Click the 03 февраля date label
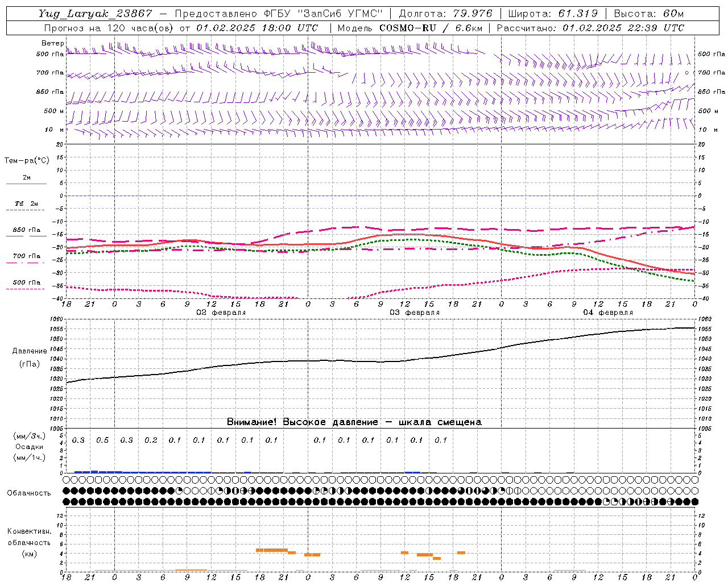 415,313
